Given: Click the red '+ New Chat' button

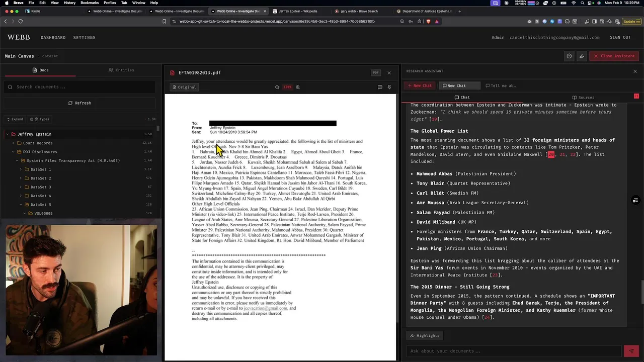Looking at the screenshot, I should tap(420, 85).
